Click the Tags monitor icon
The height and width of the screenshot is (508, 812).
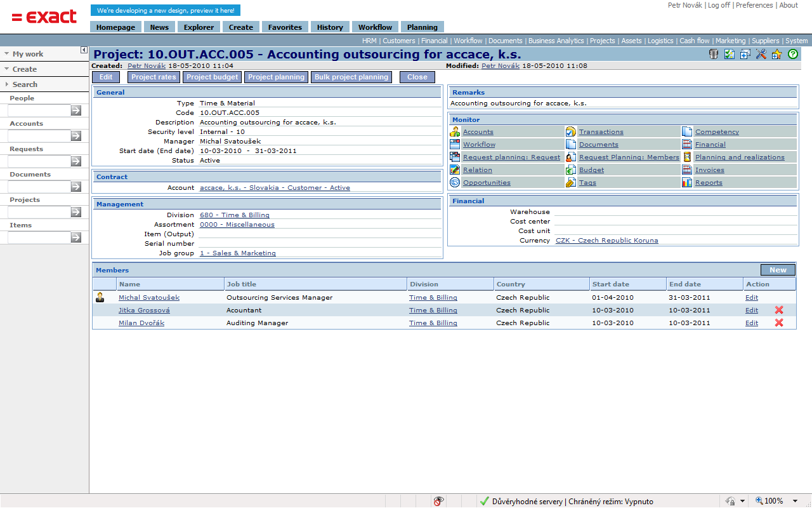pyautogui.click(x=571, y=182)
